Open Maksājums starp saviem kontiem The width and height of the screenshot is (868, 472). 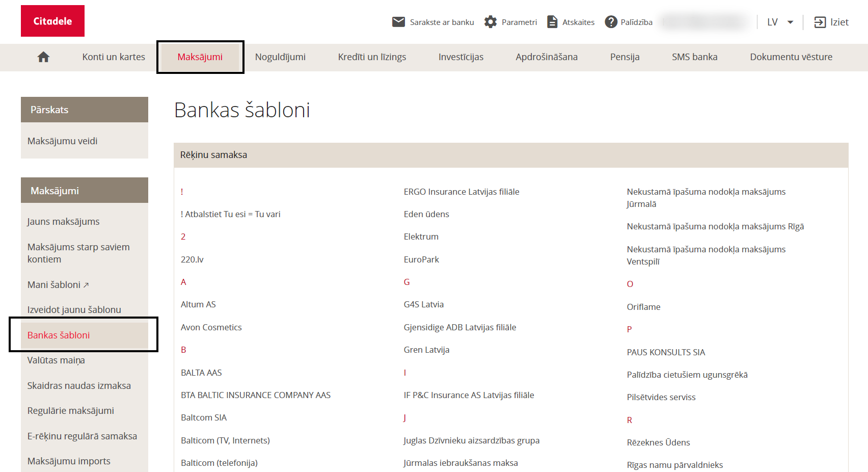pyautogui.click(x=78, y=253)
